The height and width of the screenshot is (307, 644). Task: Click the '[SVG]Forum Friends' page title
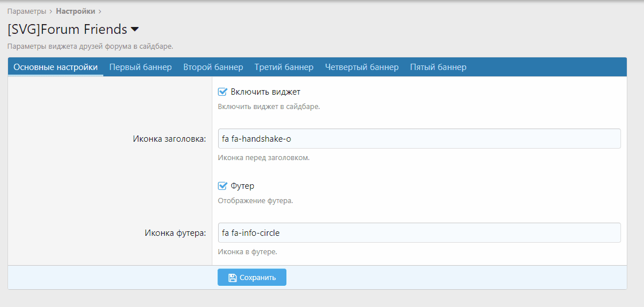pos(67,29)
